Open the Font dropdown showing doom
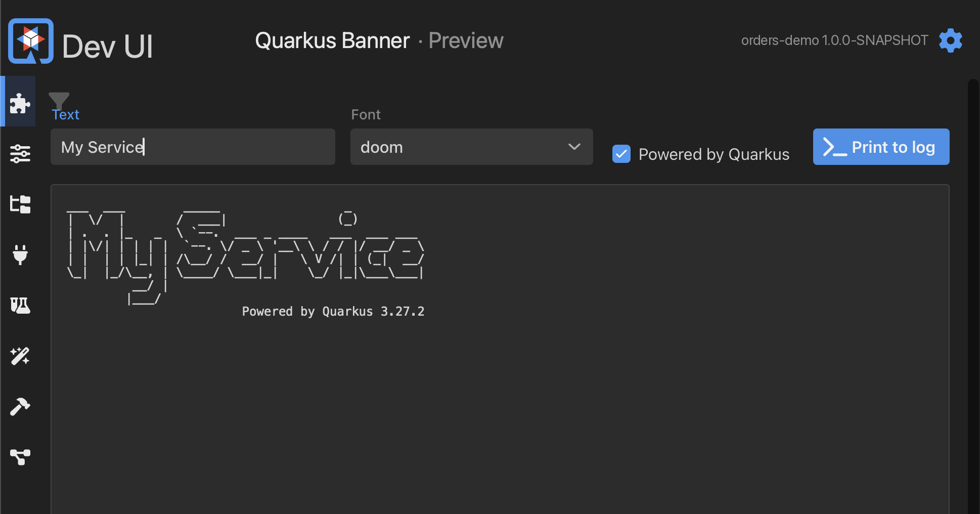This screenshot has height=514, width=980. pyautogui.click(x=471, y=147)
